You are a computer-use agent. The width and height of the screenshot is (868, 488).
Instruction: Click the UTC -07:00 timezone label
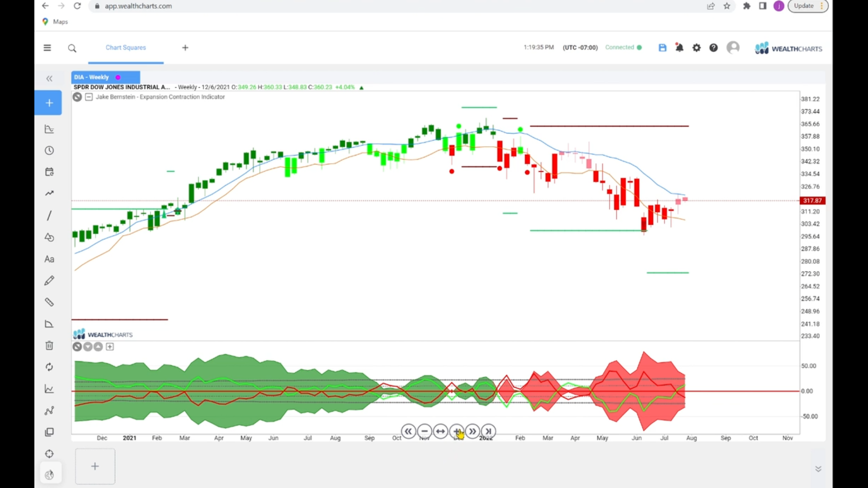[x=580, y=47]
